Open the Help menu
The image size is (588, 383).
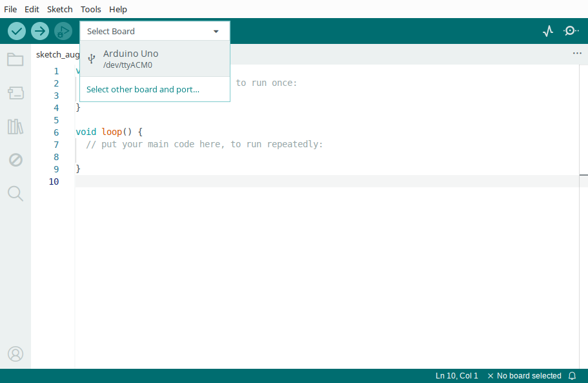[118, 10]
